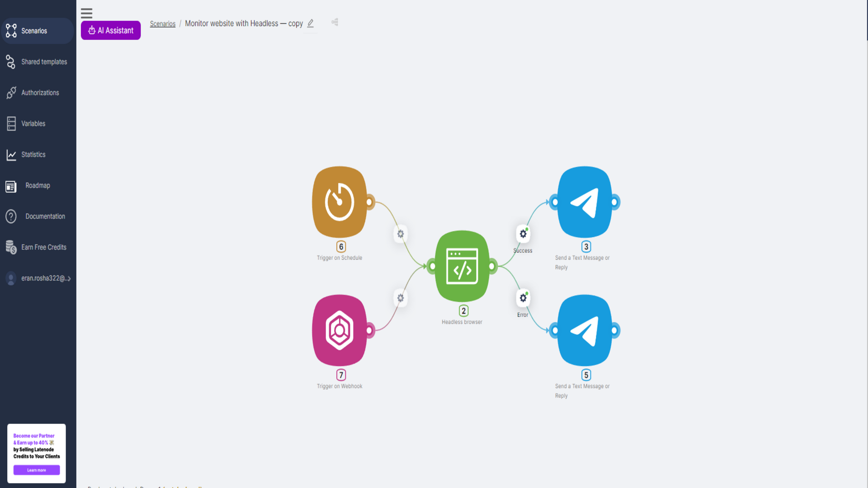868x488 pixels.
Task: Click the AI Assistant button
Action: (x=111, y=30)
